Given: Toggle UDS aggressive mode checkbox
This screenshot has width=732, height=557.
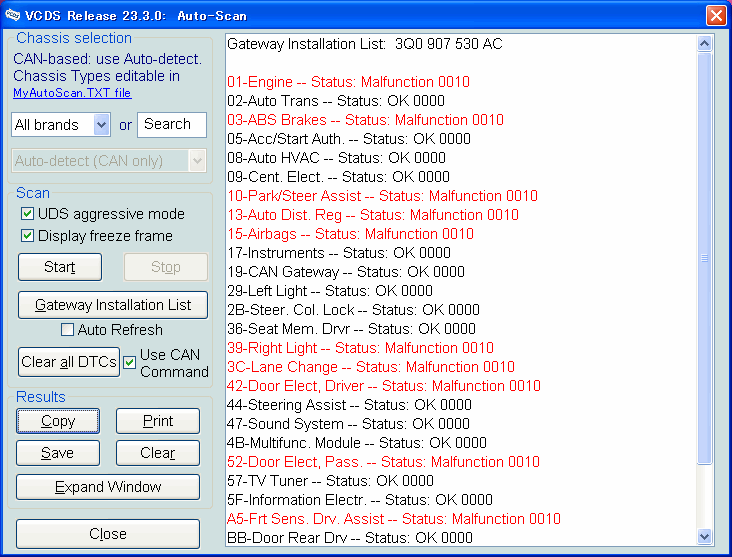Looking at the screenshot, I should 27,214.
